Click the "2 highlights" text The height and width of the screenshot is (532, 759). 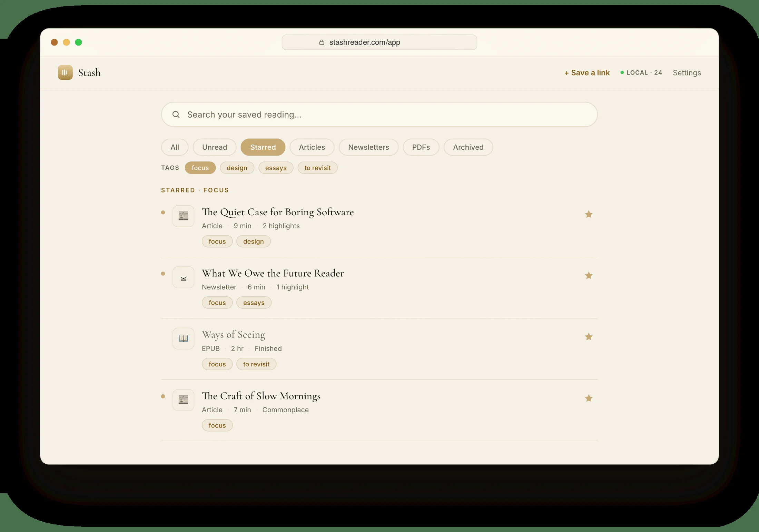point(281,226)
